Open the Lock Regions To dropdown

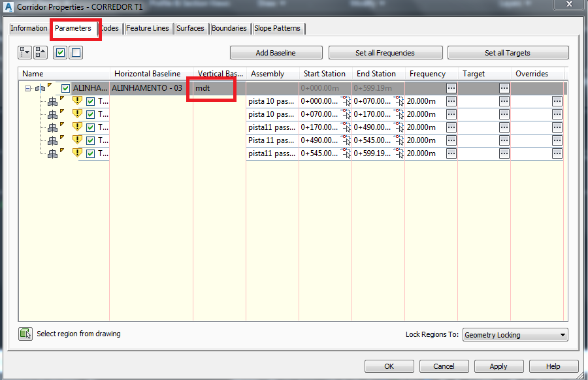coord(561,334)
